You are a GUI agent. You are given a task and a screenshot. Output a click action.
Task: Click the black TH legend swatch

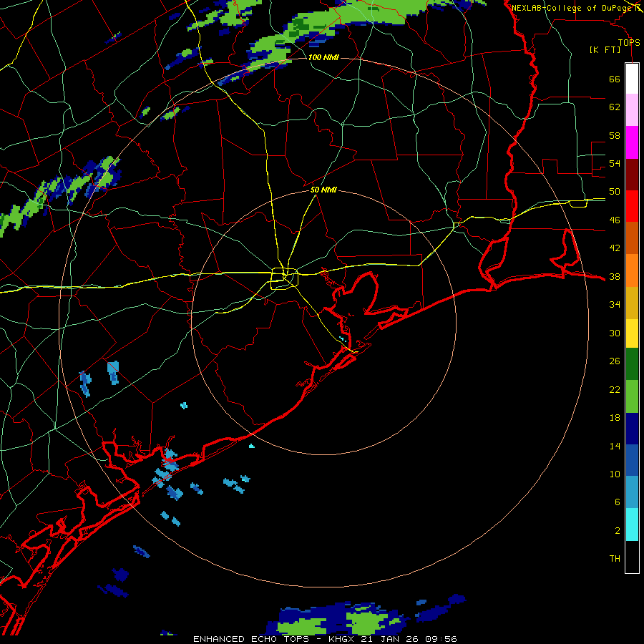632,557
